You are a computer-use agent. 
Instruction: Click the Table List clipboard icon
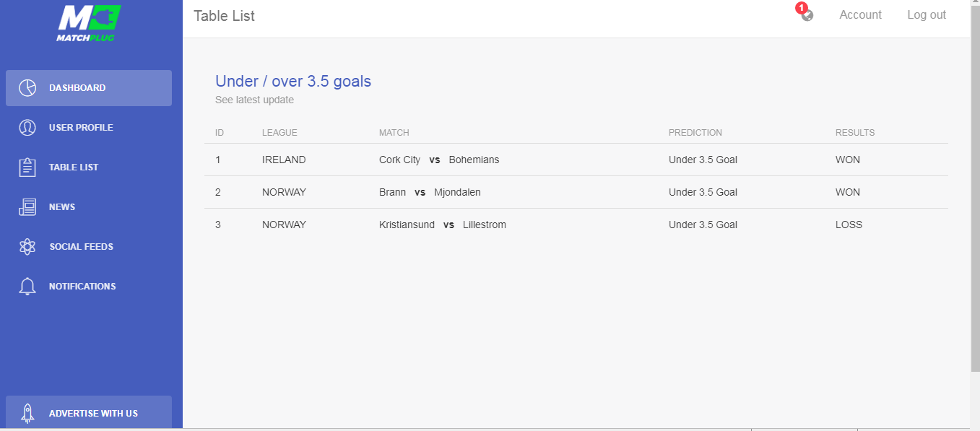[x=27, y=167]
